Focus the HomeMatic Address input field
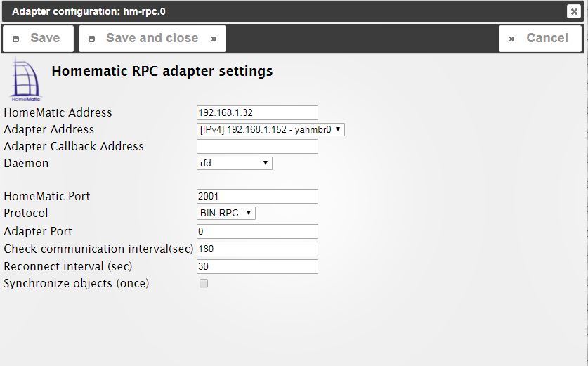Image resolution: width=588 pixels, height=366 pixels. 257,112
